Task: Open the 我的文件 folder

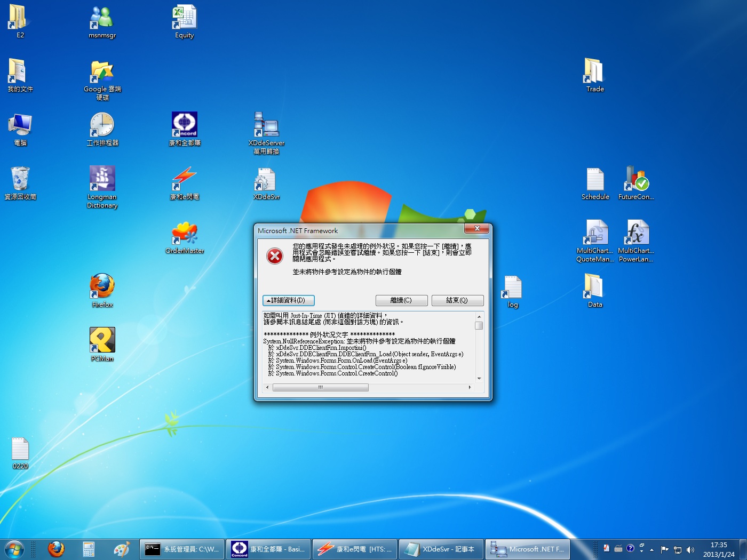Action: 20,75
